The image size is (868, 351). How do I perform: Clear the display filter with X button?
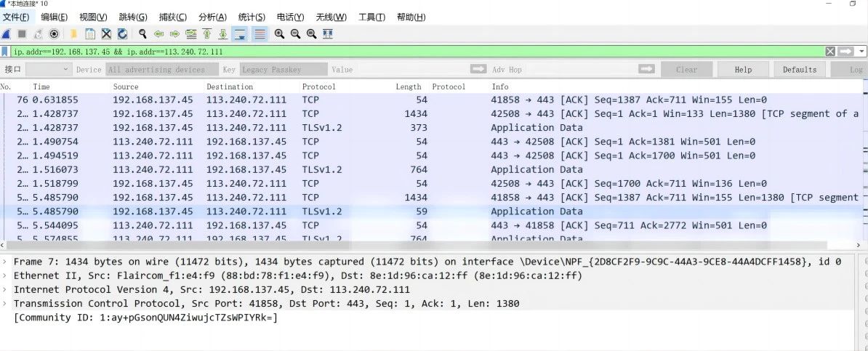click(x=830, y=52)
